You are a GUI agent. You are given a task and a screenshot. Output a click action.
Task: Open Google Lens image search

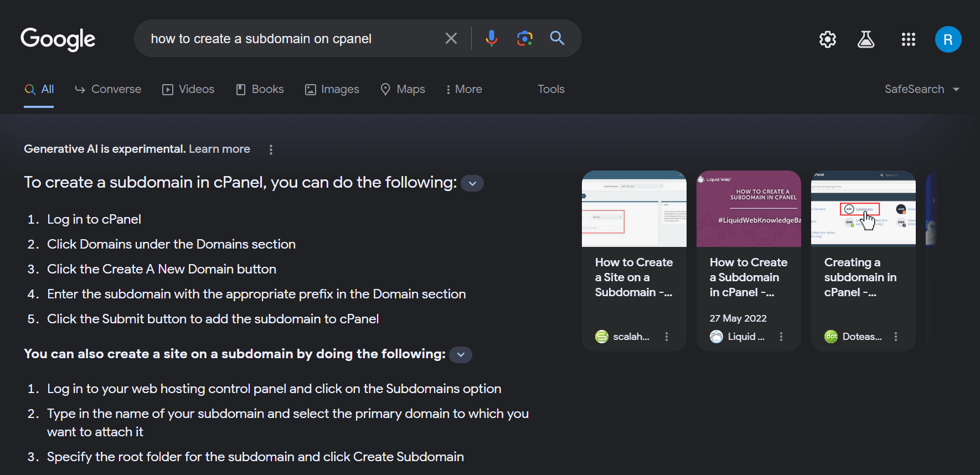tap(524, 38)
